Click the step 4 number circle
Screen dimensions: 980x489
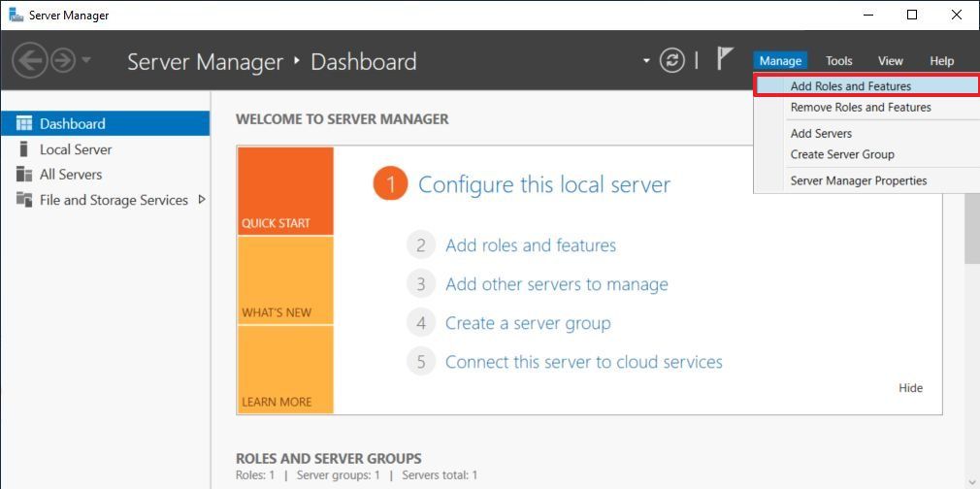coord(421,323)
